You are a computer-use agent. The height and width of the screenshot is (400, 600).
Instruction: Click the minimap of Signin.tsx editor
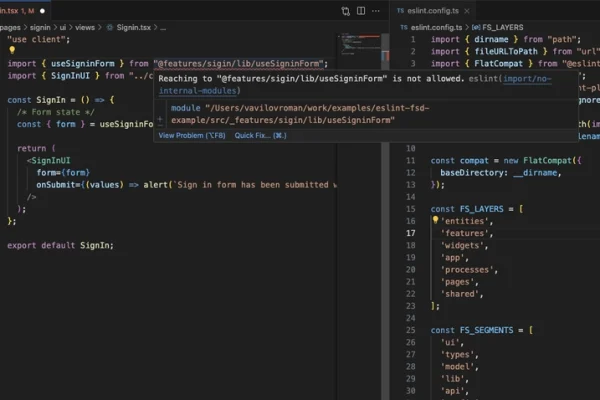tap(359, 46)
